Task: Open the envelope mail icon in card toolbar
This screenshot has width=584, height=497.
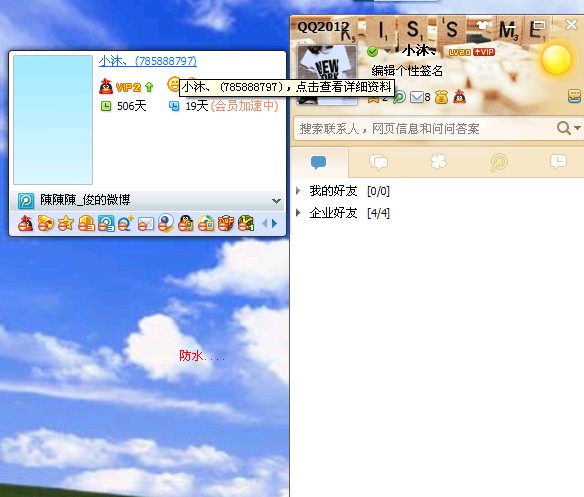Action: click(x=146, y=224)
